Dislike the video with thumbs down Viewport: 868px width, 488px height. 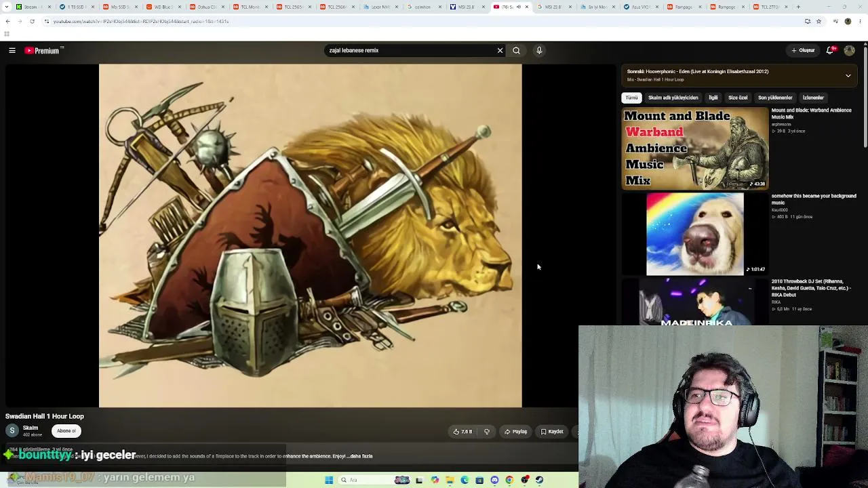click(x=487, y=432)
